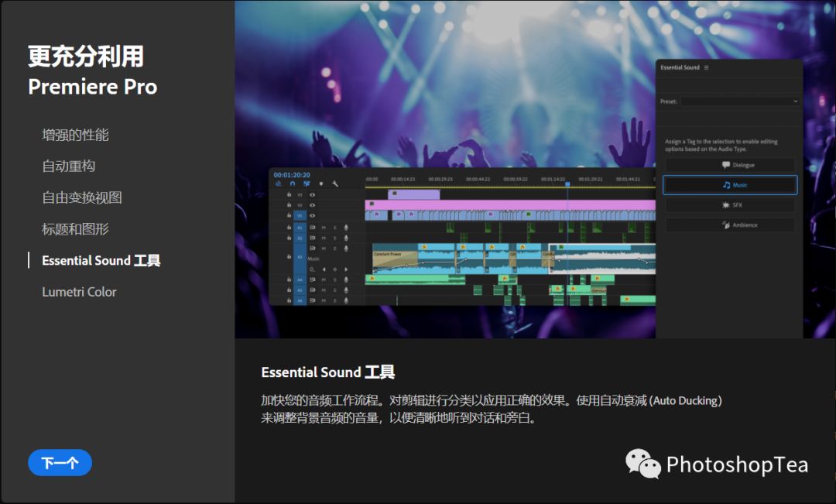This screenshot has height=504, width=836.
Task: Select the A1 track target label
Action: pyautogui.click(x=300, y=227)
